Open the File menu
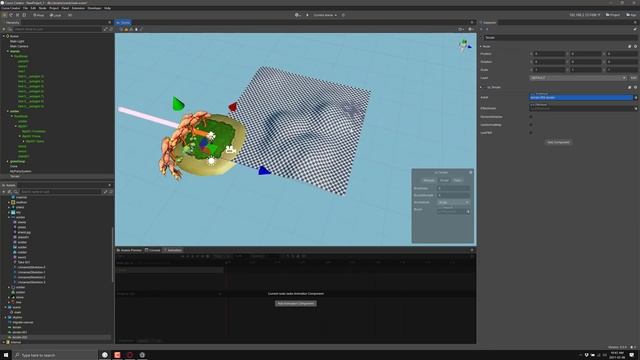The height and width of the screenshot is (360, 640). click(25, 8)
